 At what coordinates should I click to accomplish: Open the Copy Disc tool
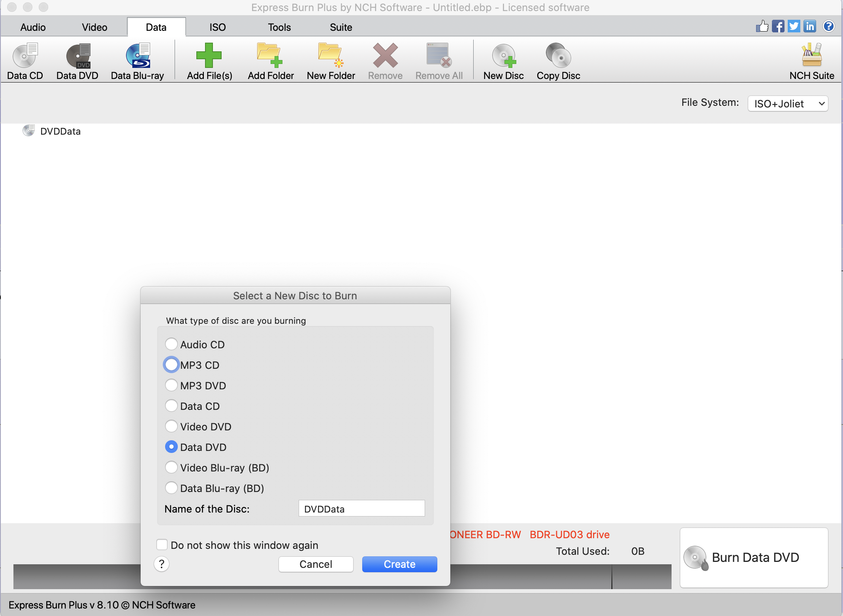tap(558, 62)
